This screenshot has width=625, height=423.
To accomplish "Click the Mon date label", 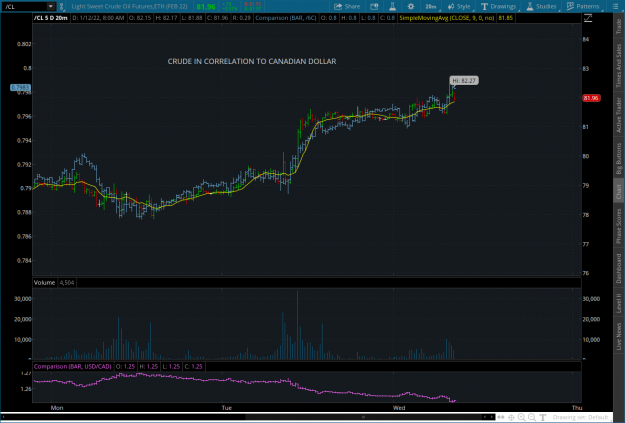I will pos(57,407).
